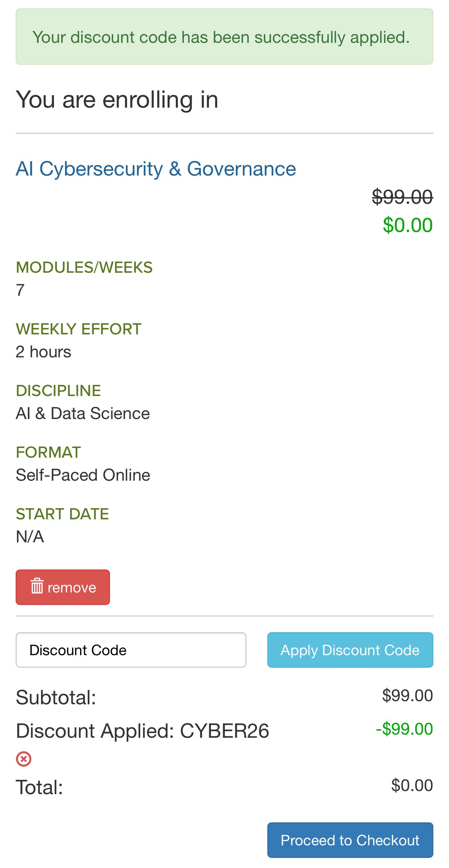Image resolution: width=449 pixels, height=868 pixels.
Task: Select the START DATE label
Action: click(63, 514)
